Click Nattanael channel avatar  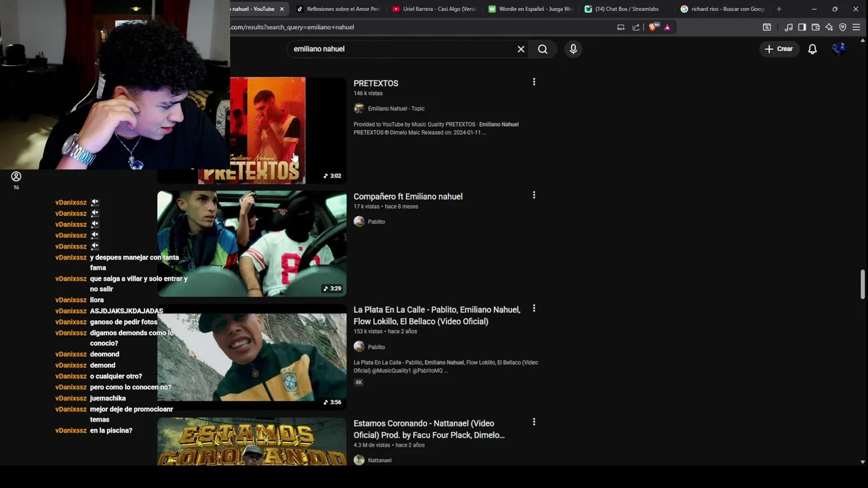pos(359,460)
